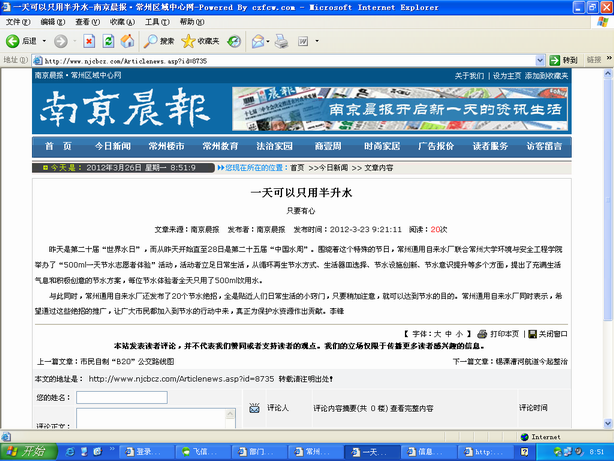Click the Refresh page icon
The width and height of the screenshot is (614, 461).
[109, 41]
